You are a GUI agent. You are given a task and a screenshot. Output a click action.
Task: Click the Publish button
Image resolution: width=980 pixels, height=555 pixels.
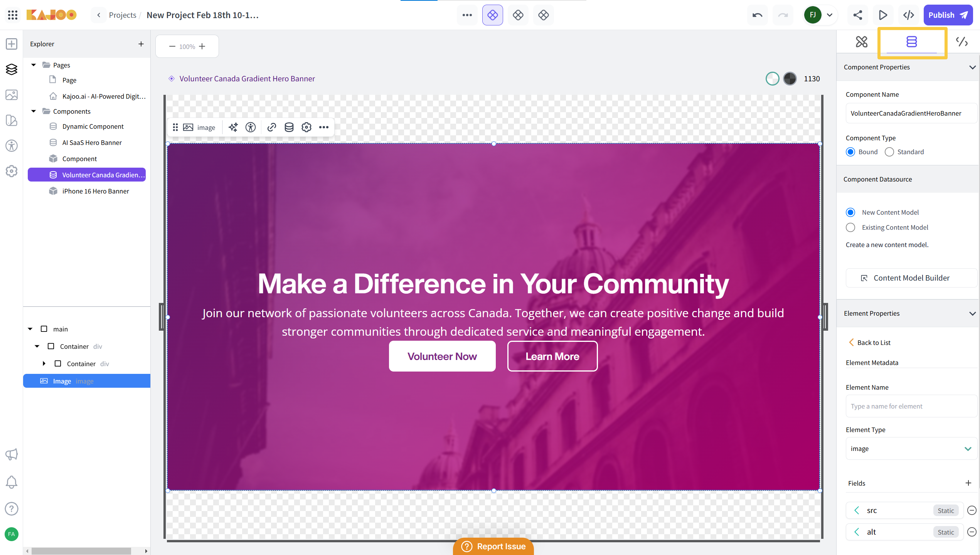[x=948, y=15]
